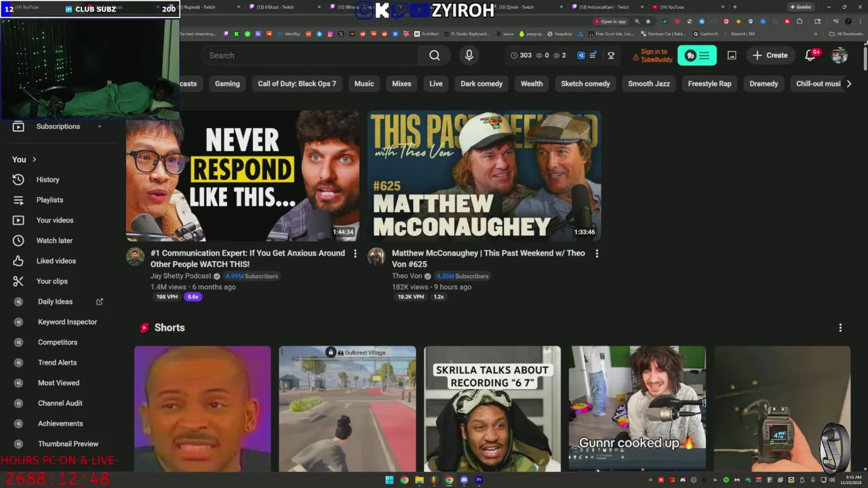This screenshot has width=868, height=488.
Task: Click the 303 clock stat icon
Action: click(x=514, y=56)
